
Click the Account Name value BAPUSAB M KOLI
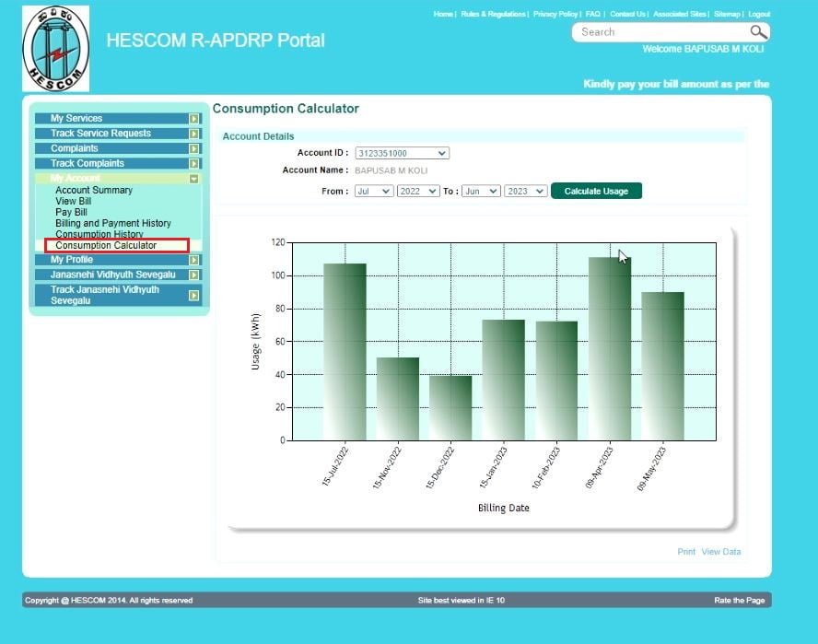[x=391, y=170]
